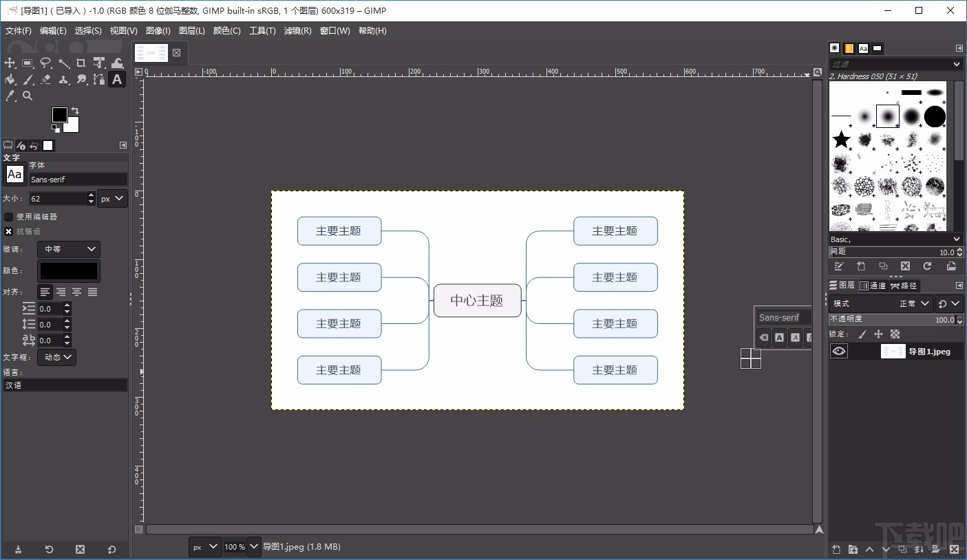Select center text alignment button

(x=76, y=292)
